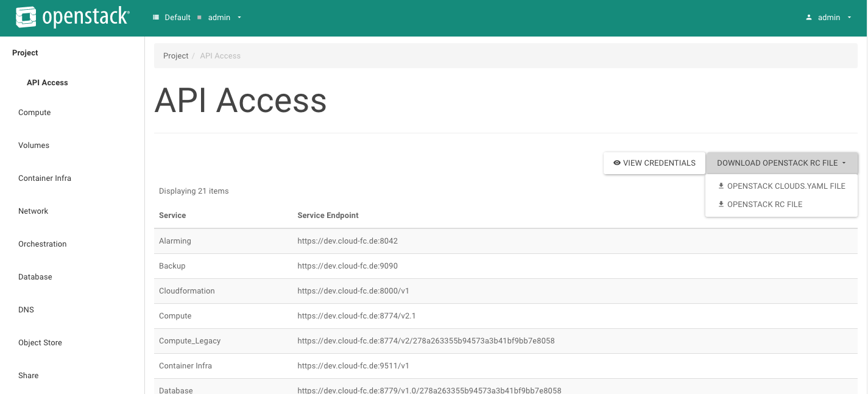Viewport: 868px width, 394px height.
Task: Click the Displaying 21 items text
Action: [194, 191]
